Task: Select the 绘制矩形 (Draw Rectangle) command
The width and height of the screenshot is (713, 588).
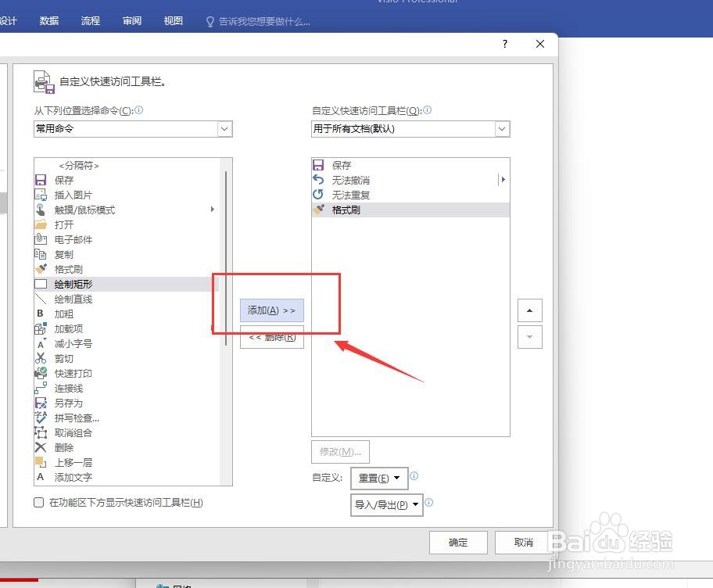Action: [73, 284]
